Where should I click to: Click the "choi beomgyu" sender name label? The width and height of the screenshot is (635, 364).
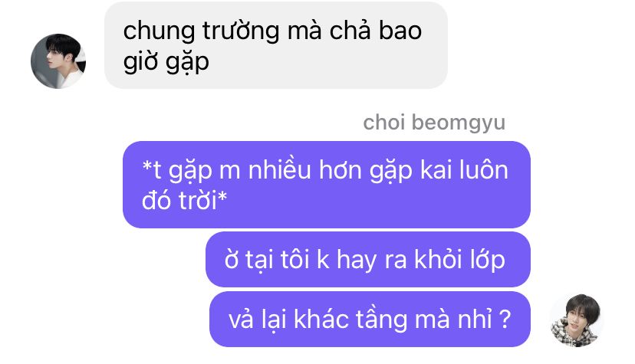(434, 122)
